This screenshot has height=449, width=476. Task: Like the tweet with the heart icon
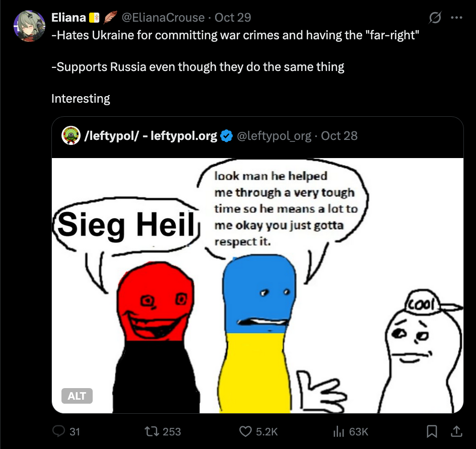245,431
